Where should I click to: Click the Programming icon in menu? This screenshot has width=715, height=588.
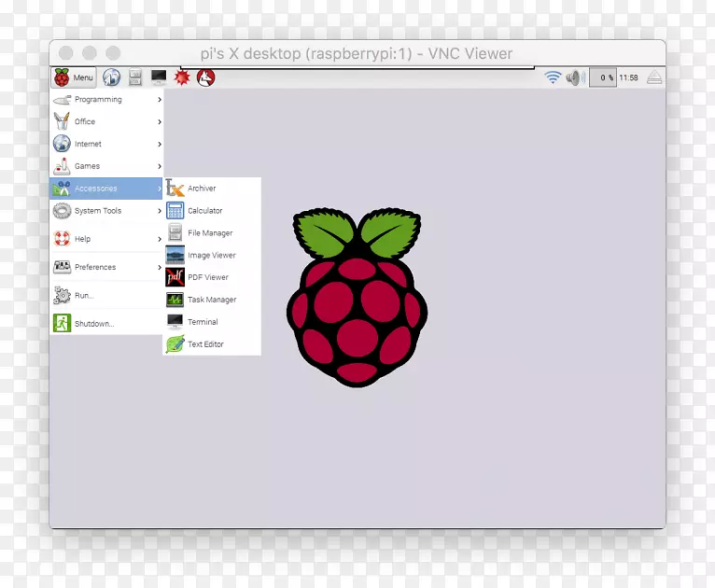coord(62,99)
